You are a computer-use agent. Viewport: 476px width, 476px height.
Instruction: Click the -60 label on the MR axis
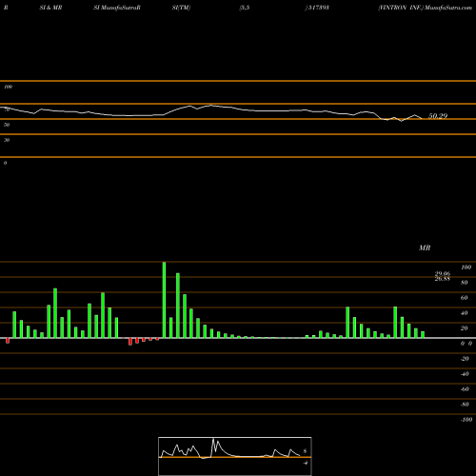465,389
